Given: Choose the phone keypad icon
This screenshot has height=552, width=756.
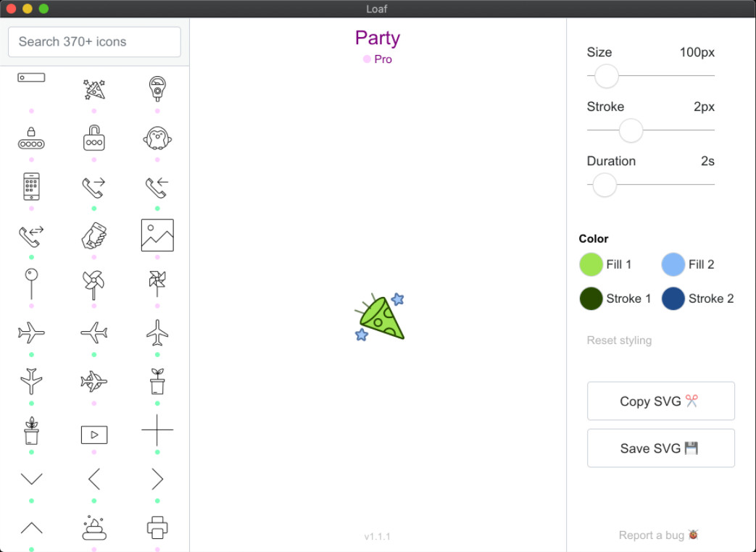Looking at the screenshot, I should (31, 186).
